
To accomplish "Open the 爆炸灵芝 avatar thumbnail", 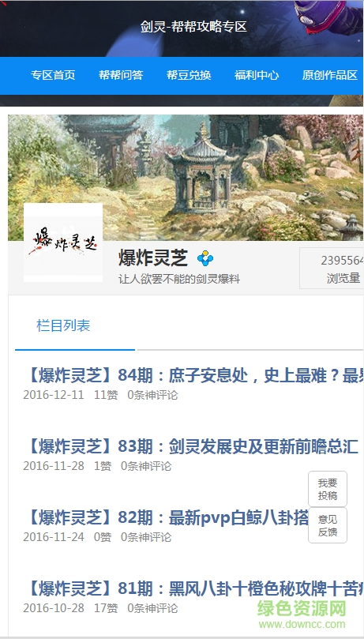I will pyautogui.click(x=63, y=242).
